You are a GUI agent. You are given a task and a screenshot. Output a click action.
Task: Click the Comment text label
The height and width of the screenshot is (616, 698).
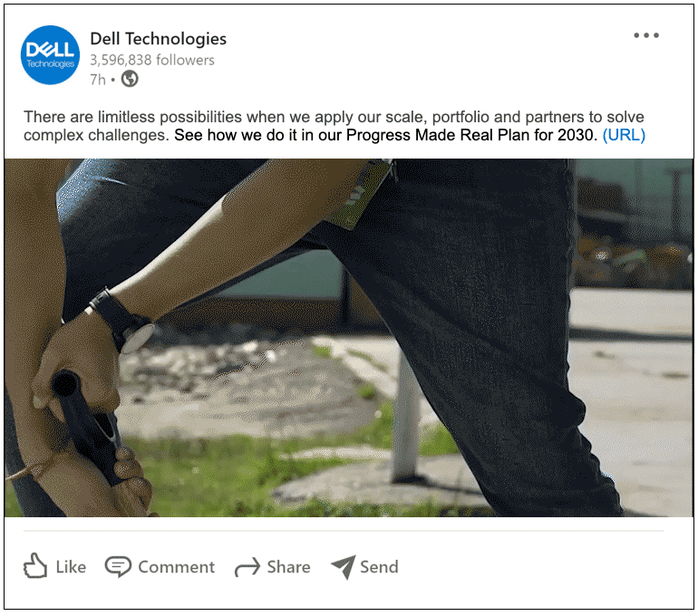click(176, 567)
